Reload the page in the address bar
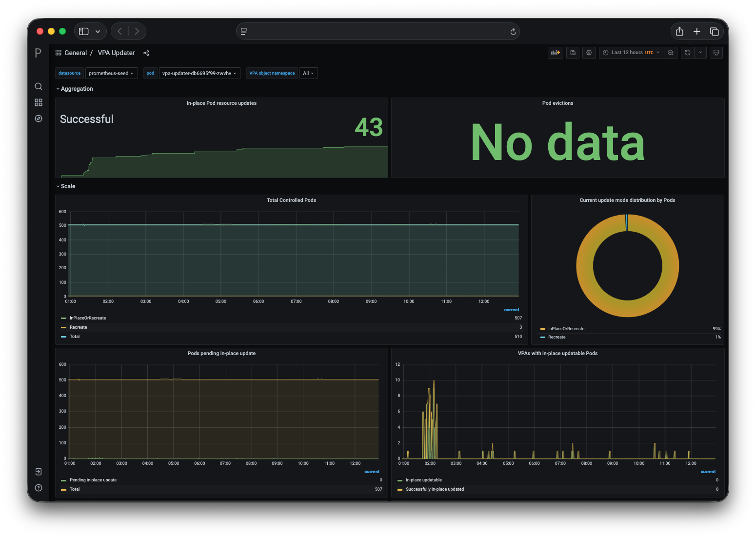This screenshot has height=538, width=756. point(513,32)
